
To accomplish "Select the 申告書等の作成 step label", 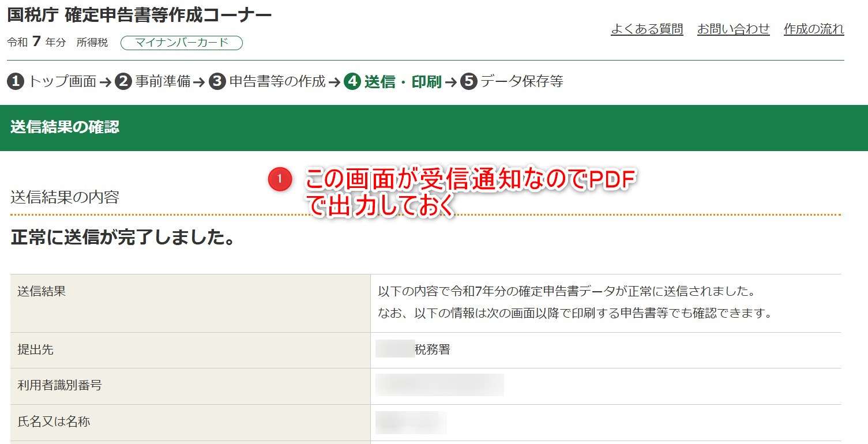I will pyautogui.click(x=277, y=82).
